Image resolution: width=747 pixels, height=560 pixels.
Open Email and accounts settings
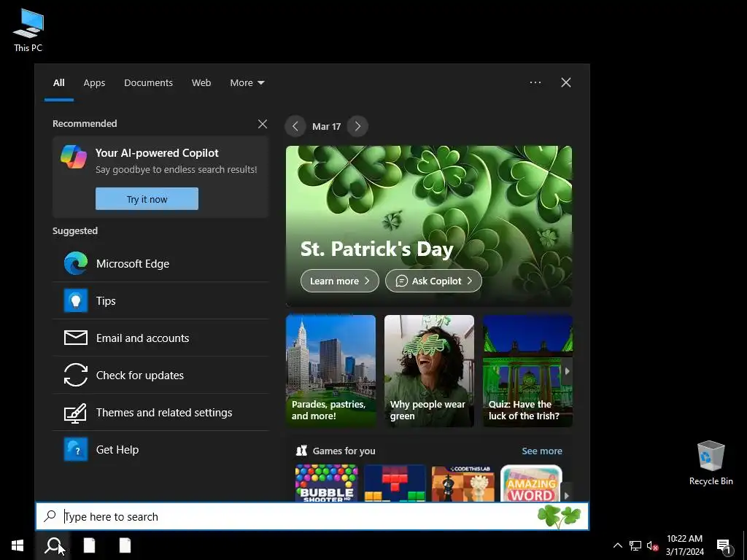160,338
